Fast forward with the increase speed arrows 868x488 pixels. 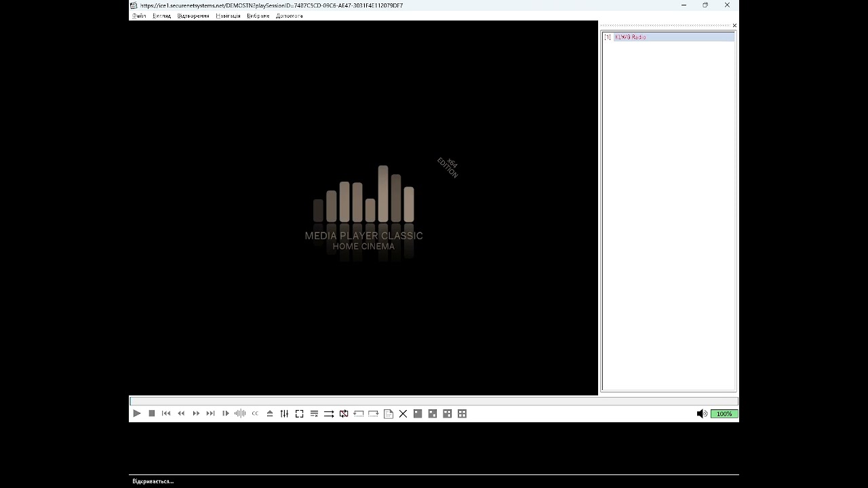(196, 413)
